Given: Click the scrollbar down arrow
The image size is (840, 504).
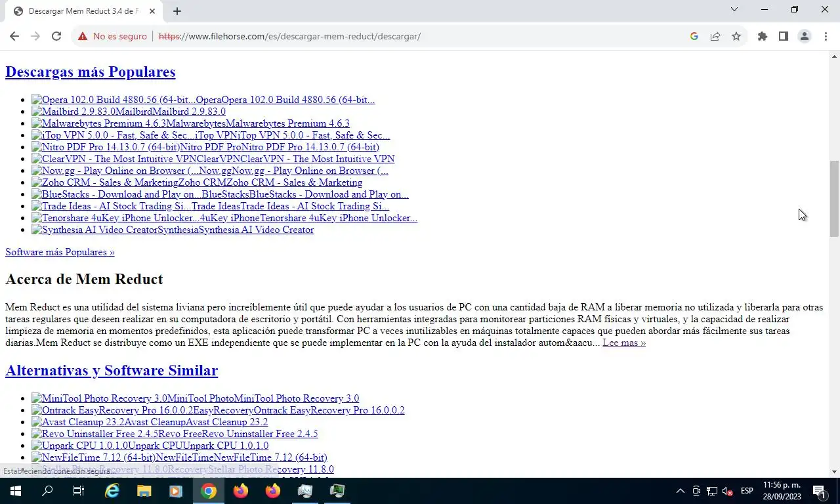Looking at the screenshot, I should (x=834, y=472).
